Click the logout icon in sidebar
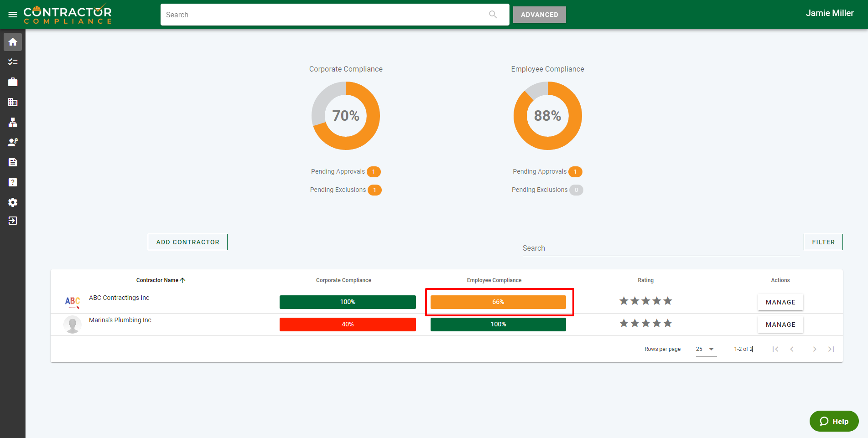The width and height of the screenshot is (868, 438). (13, 221)
